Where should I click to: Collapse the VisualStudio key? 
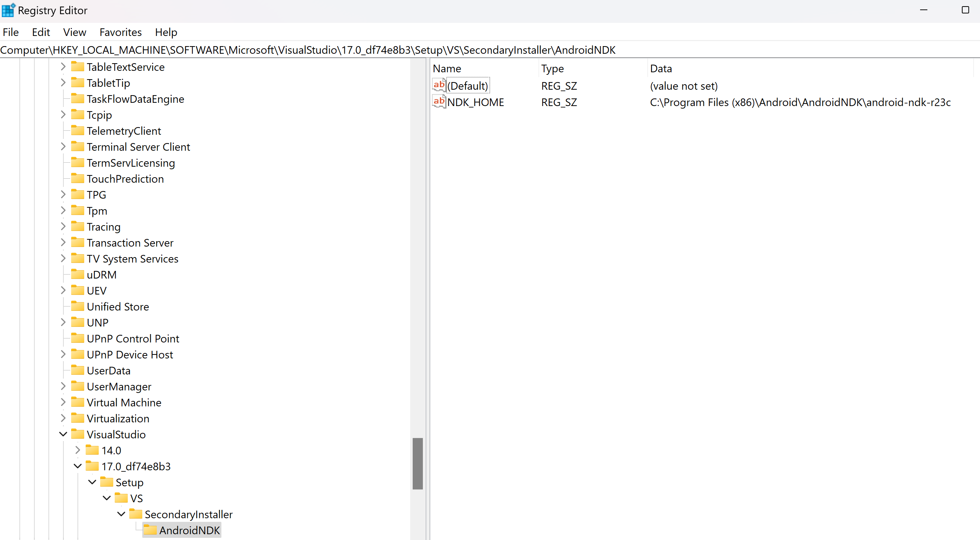63,434
